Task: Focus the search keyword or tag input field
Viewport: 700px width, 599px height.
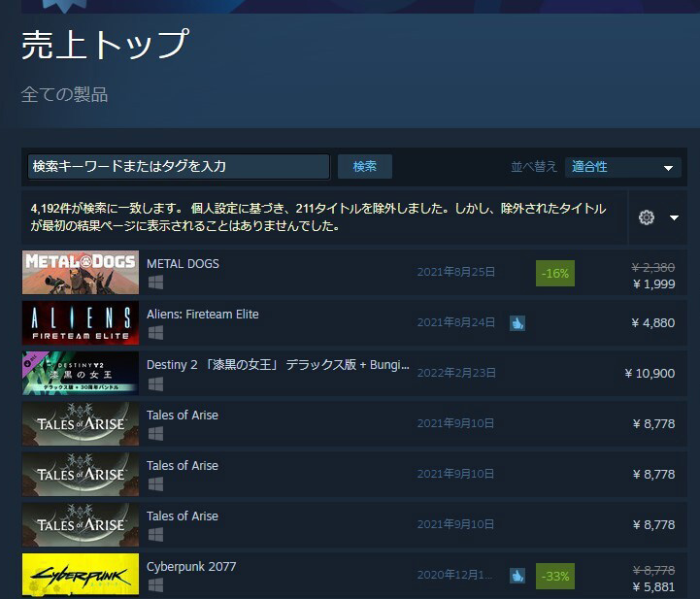Action: [179, 166]
